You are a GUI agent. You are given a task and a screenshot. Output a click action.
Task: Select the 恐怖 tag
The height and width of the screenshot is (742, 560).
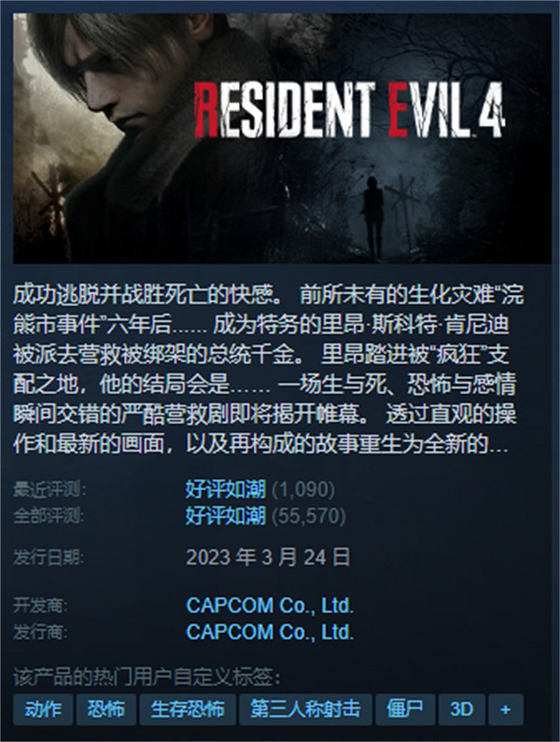(x=106, y=709)
